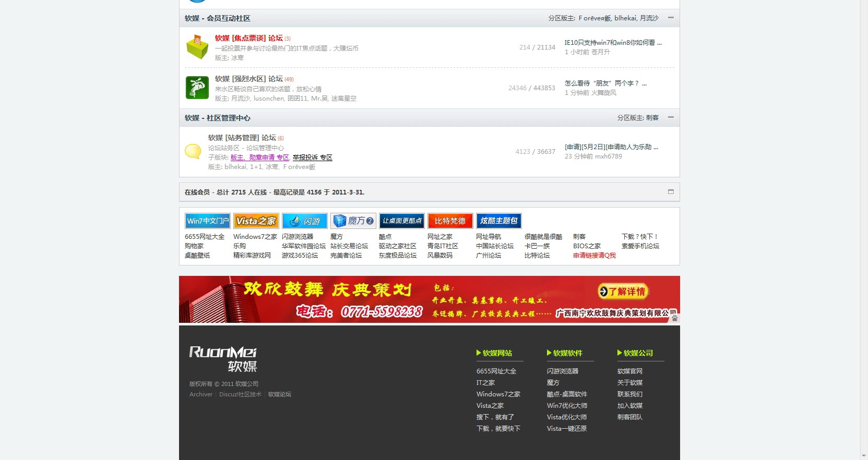Open last post IE10只支持win7和win8
Viewport: 868px width, 460px height.
[x=613, y=43]
